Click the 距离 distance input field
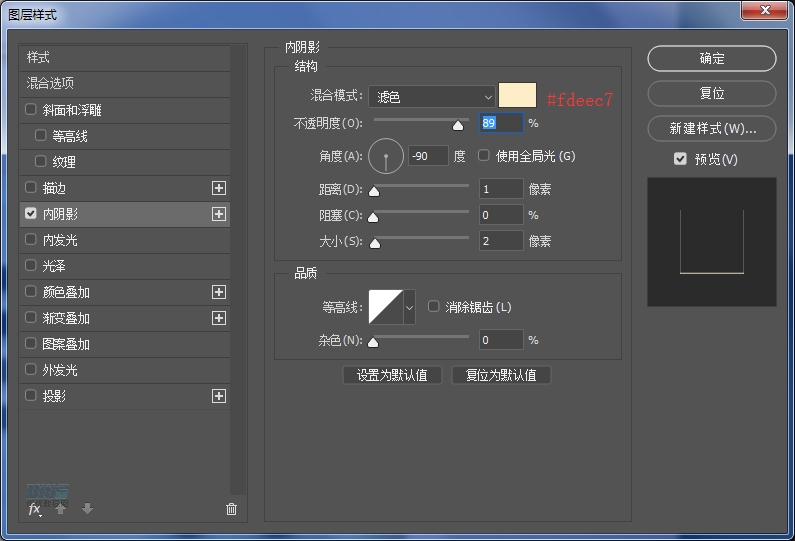795x541 pixels. click(x=500, y=189)
